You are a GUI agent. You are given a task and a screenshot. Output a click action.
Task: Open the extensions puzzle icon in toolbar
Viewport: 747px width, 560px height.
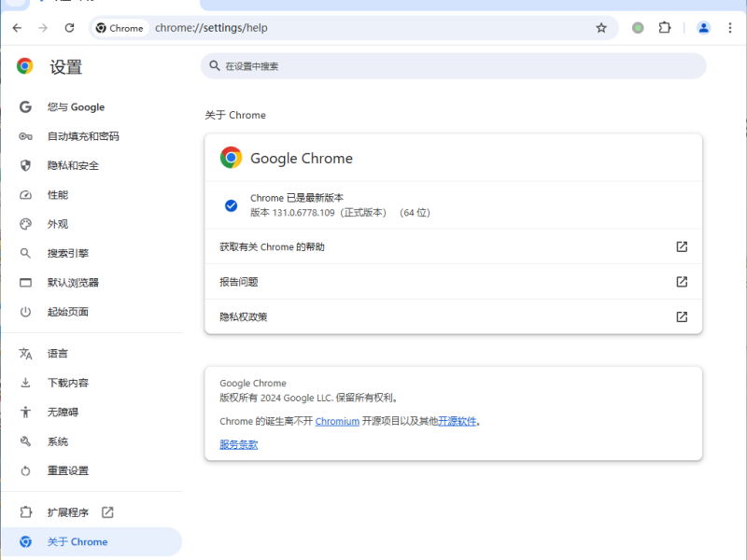665,28
